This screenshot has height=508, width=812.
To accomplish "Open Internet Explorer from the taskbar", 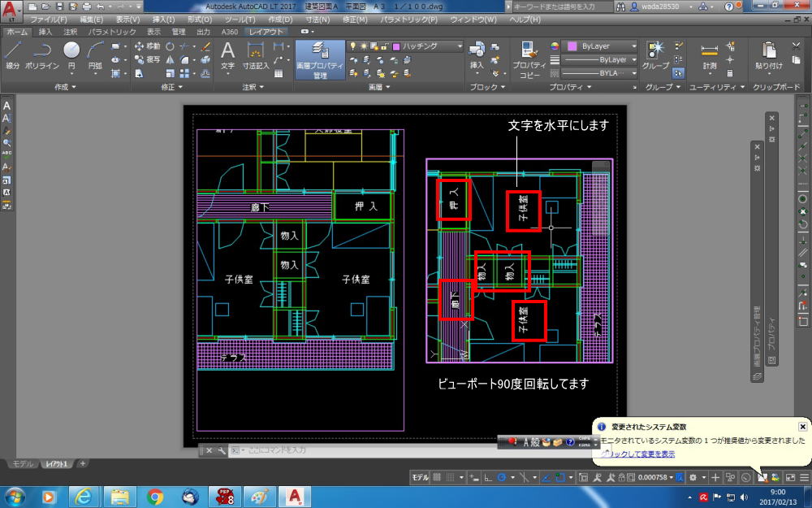I will (84, 497).
